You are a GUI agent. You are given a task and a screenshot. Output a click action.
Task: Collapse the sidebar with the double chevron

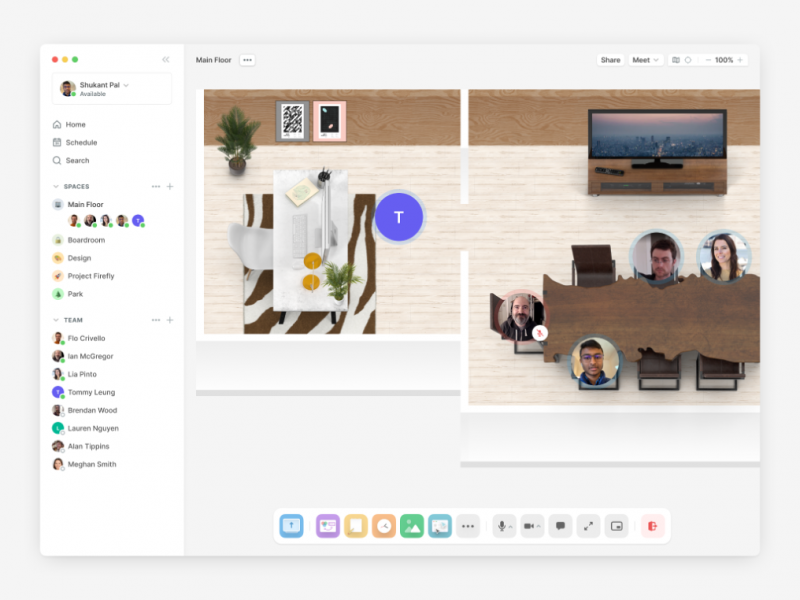tap(166, 58)
